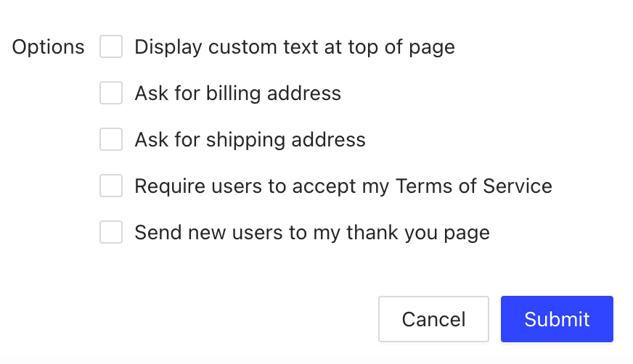The height and width of the screenshot is (364, 633).
Task: Click the 'Ask for shipping address' label text
Action: tap(250, 140)
